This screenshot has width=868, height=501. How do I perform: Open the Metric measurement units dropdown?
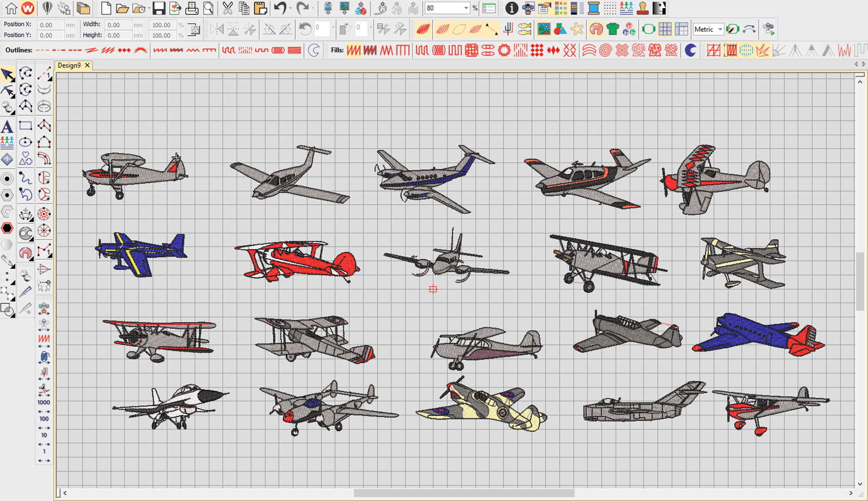point(719,29)
